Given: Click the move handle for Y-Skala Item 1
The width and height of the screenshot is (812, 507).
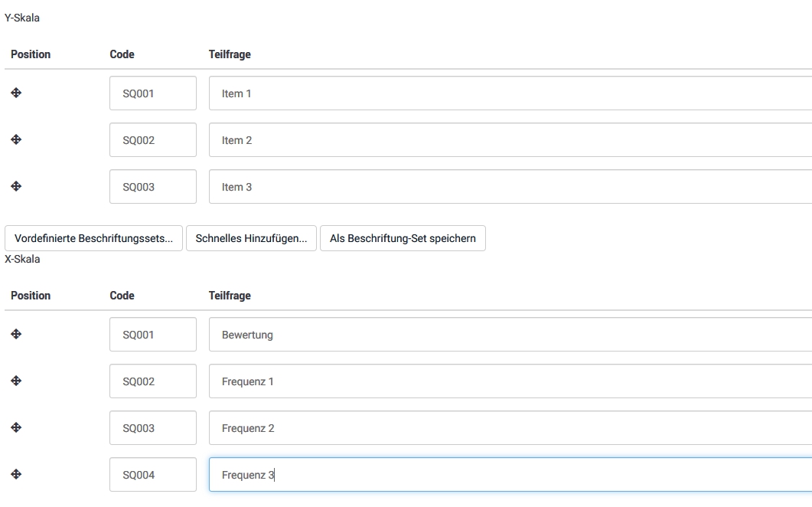Looking at the screenshot, I should point(16,93).
